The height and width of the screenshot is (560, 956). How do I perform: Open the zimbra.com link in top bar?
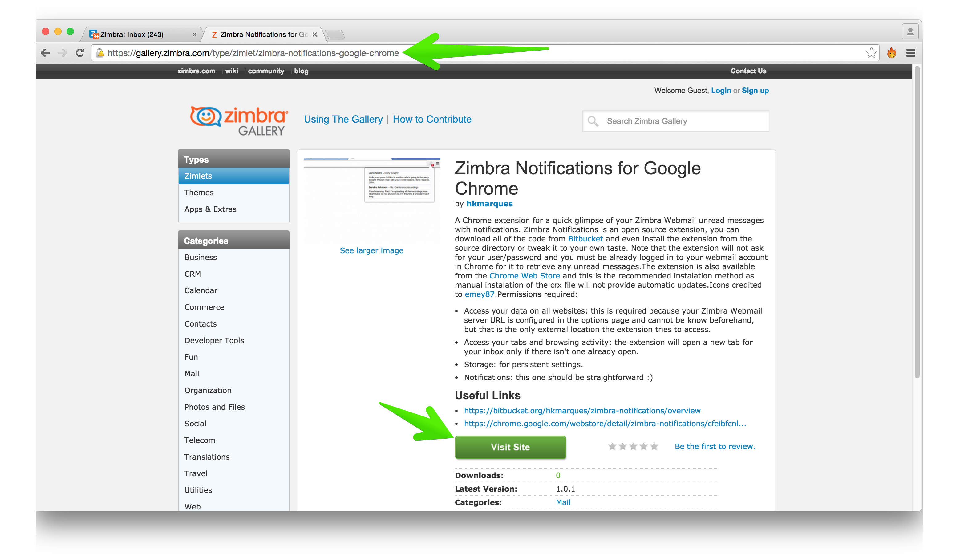point(196,71)
